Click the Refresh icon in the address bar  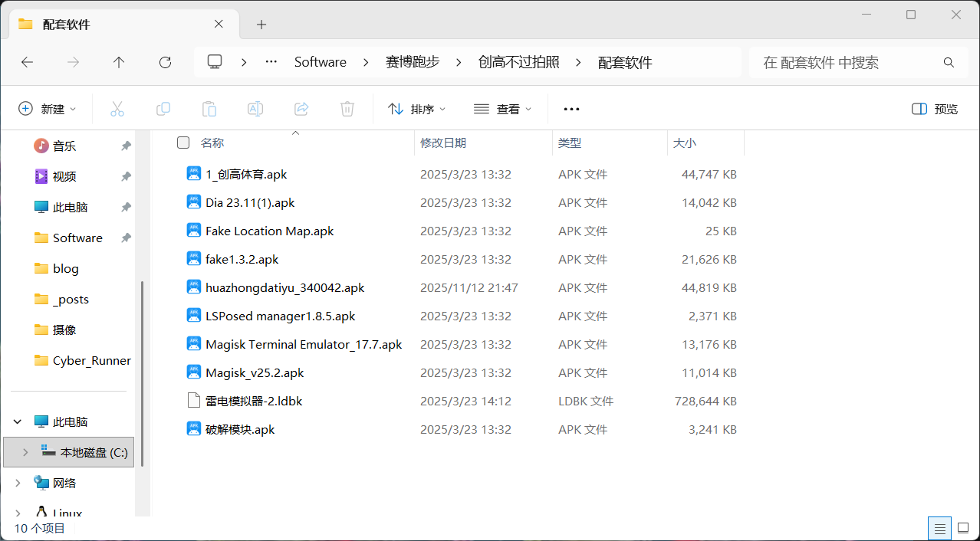[x=164, y=62]
